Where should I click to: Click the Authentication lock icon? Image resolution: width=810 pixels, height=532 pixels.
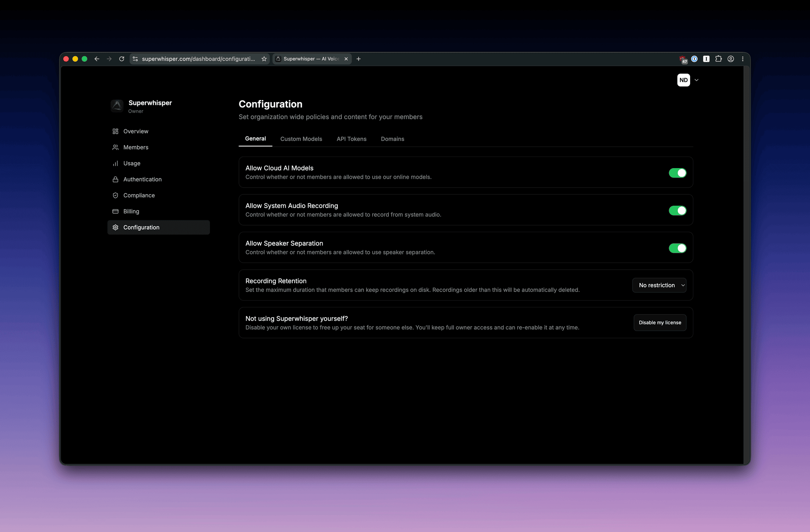tap(115, 179)
